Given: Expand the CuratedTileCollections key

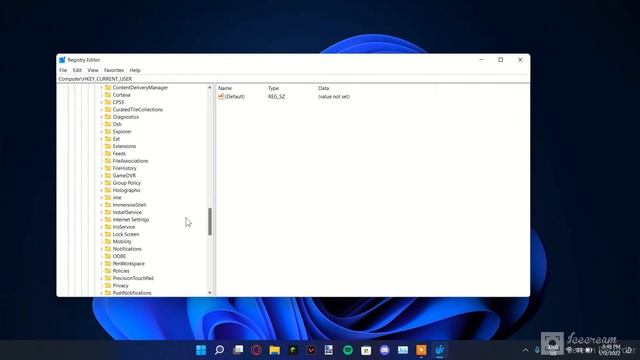Looking at the screenshot, I should pos(101,110).
